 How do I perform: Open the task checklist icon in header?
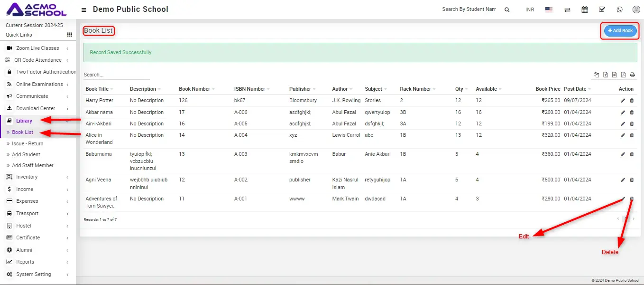coord(602,9)
